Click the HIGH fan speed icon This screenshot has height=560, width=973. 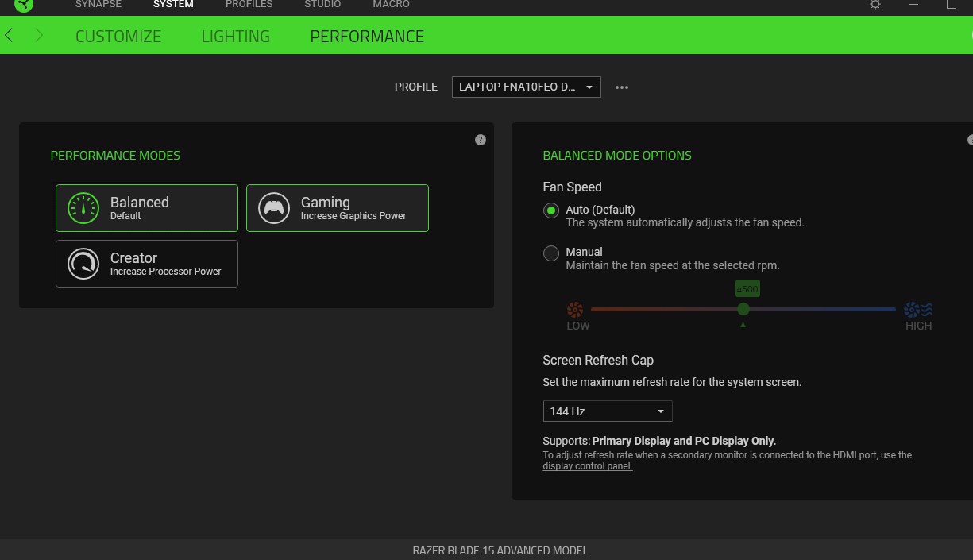point(918,310)
